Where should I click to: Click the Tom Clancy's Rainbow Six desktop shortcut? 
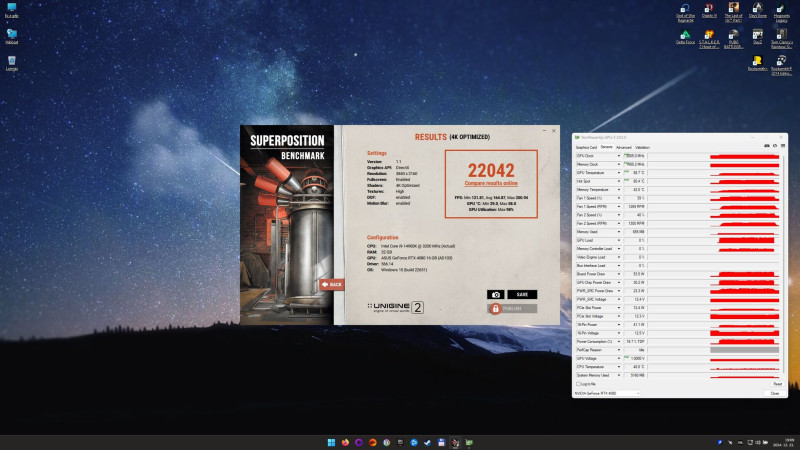(782, 39)
